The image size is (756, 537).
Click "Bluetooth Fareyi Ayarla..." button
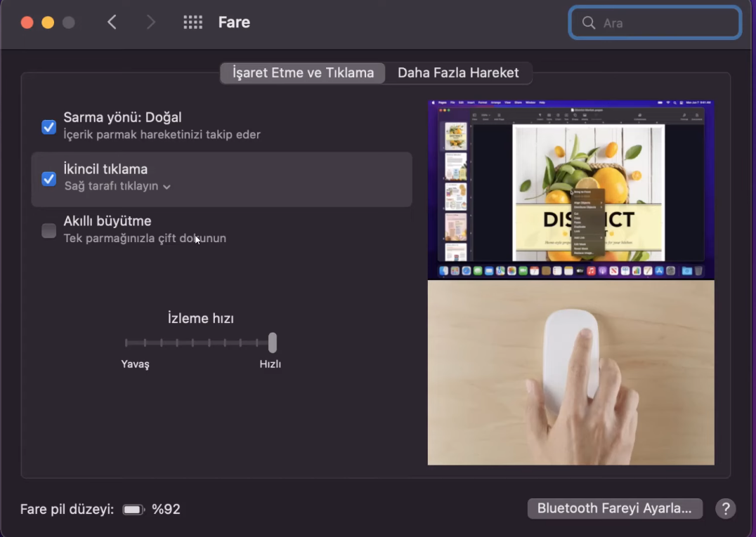tap(615, 508)
